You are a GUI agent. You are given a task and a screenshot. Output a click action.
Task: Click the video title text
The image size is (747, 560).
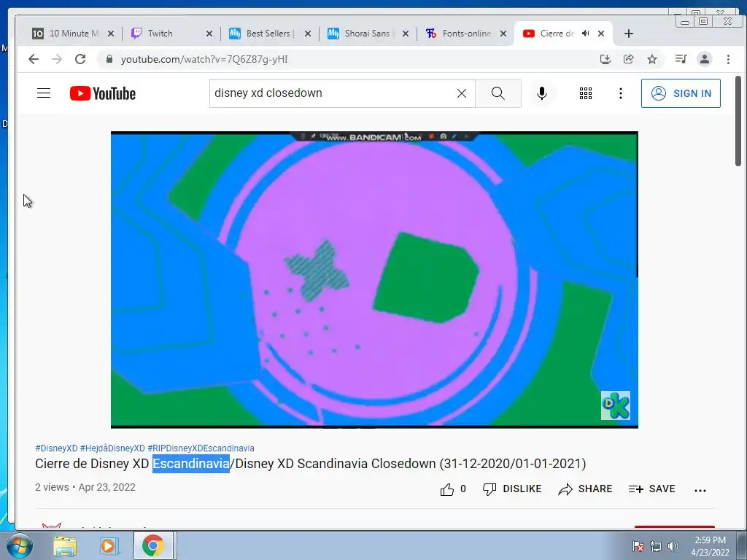click(x=311, y=463)
